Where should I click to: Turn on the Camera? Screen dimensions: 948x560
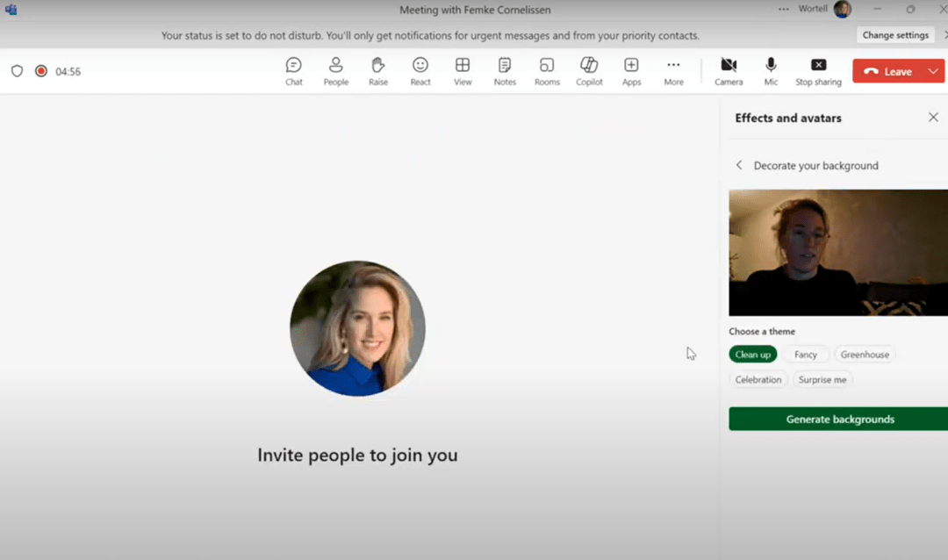click(729, 71)
